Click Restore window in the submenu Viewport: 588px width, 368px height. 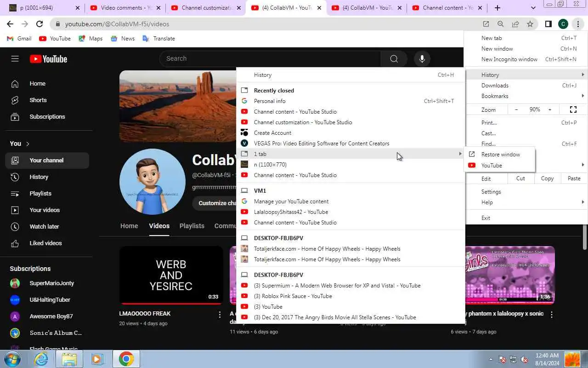[x=500, y=155]
